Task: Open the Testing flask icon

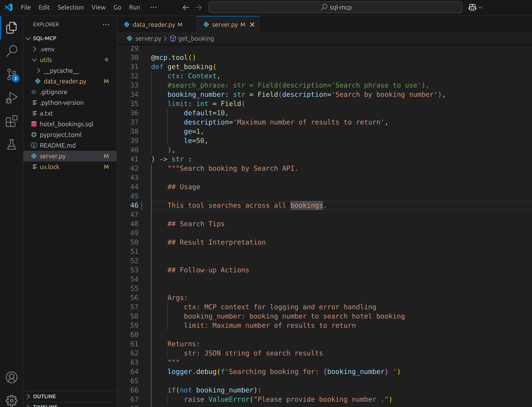Action: coord(11,144)
